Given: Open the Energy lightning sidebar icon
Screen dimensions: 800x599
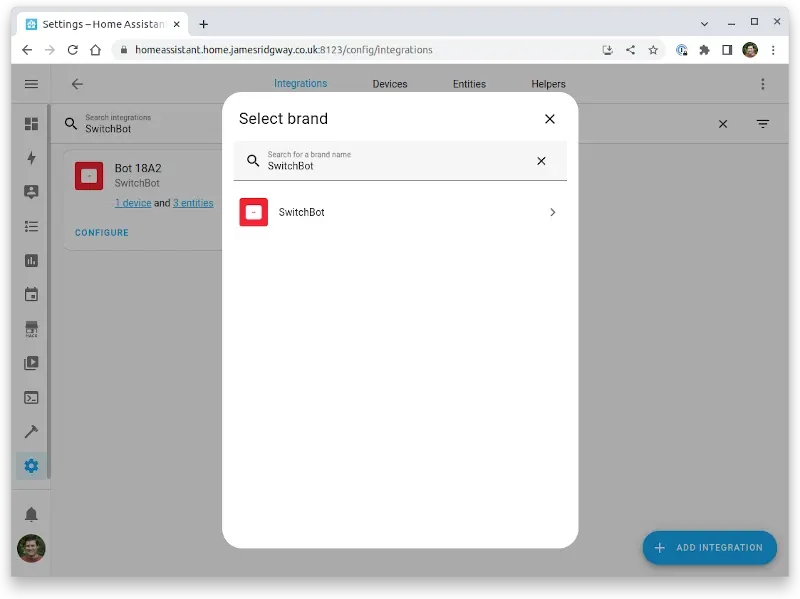Looking at the screenshot, I should coord(31,158).
